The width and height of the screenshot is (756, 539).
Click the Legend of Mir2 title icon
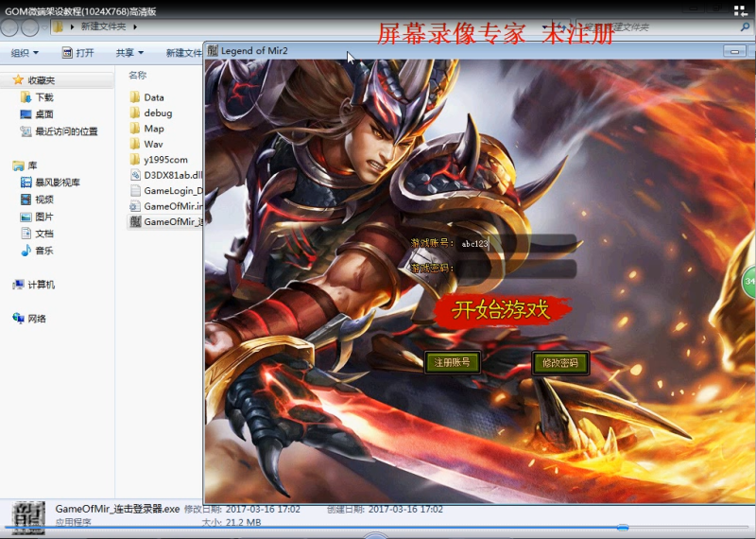(213, 50)
